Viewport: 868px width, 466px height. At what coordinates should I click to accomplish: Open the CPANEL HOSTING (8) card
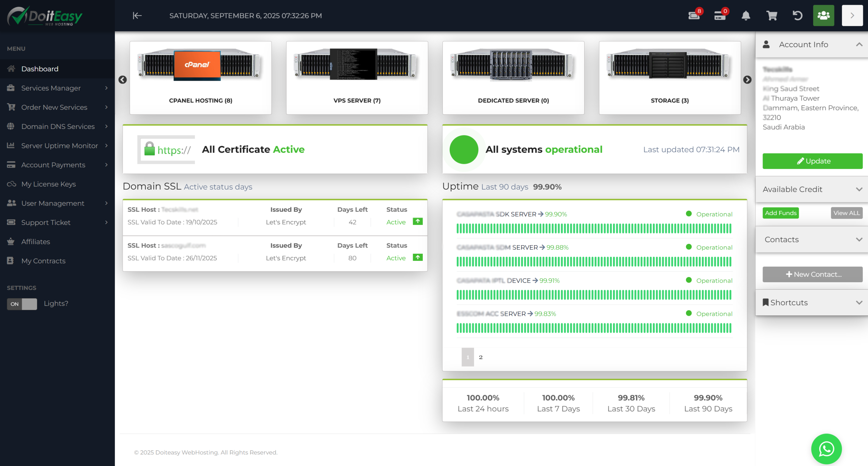(200, 78)
